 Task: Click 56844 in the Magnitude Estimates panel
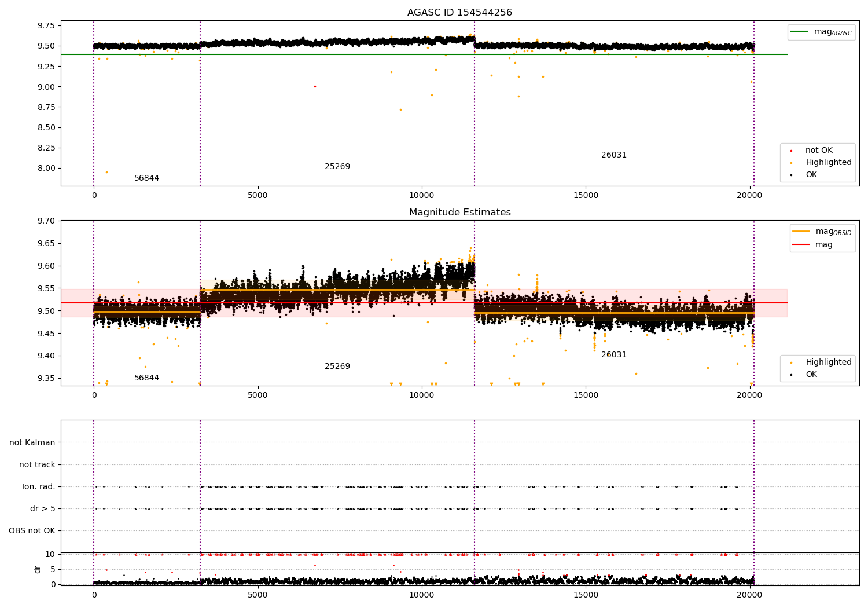coord(146,378)
